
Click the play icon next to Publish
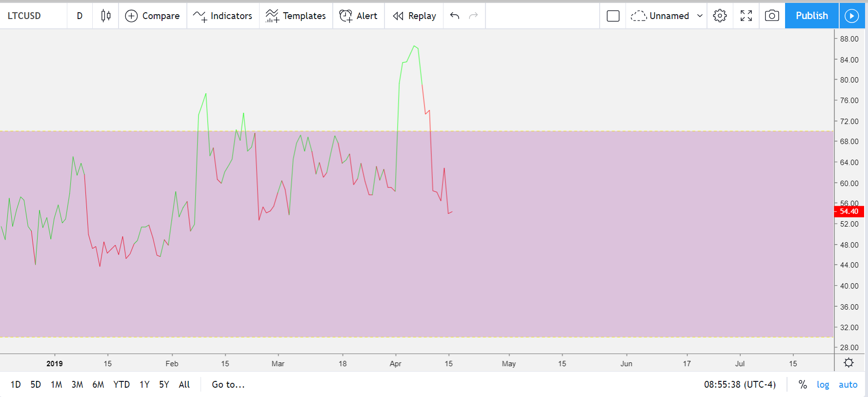coord(852,16)
